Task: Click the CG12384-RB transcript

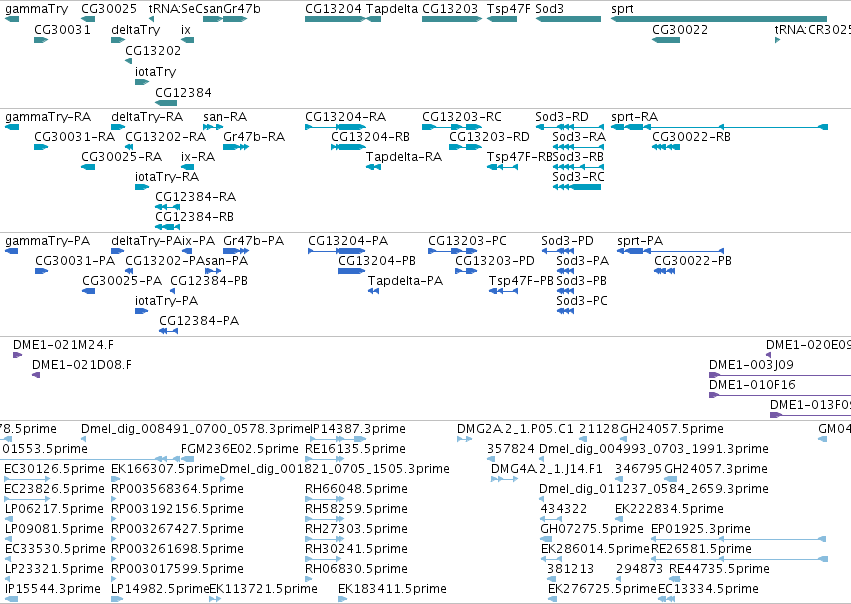Action: point(167,227)
